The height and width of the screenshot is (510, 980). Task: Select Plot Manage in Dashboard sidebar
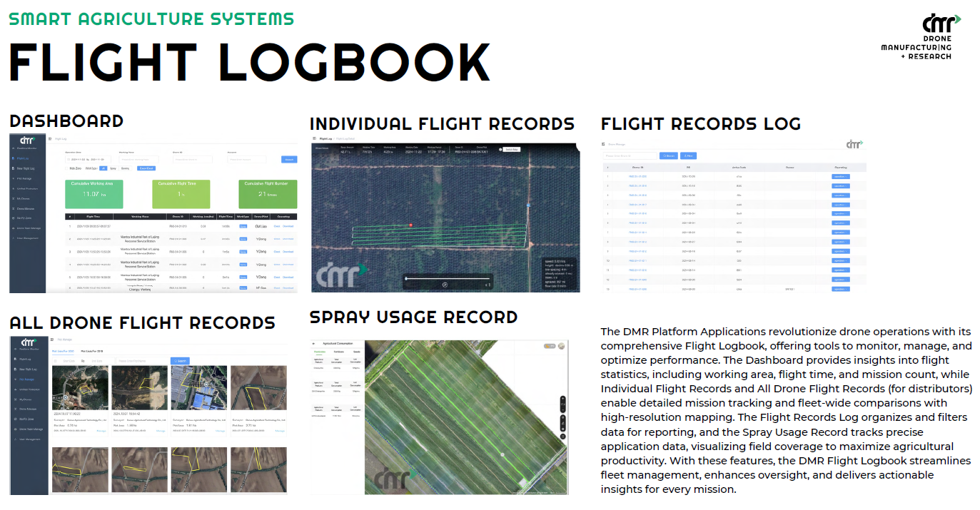tap(24, 178)
